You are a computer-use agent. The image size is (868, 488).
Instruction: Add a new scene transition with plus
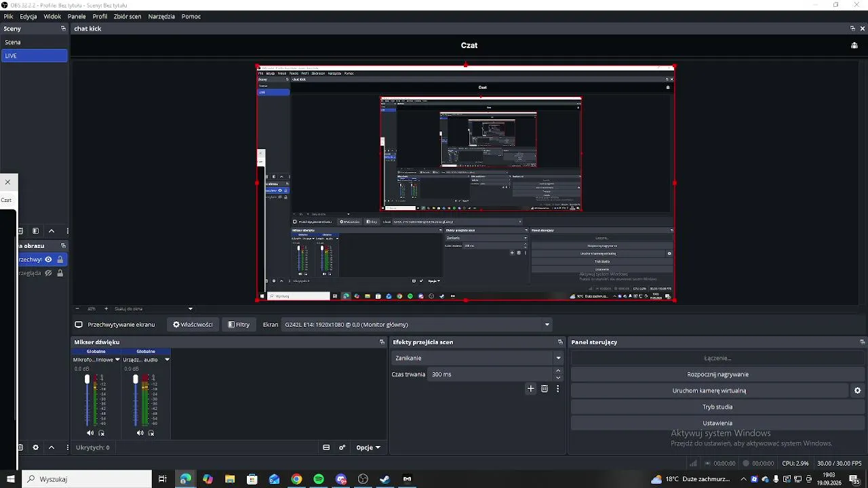click(x=531, y=388)
